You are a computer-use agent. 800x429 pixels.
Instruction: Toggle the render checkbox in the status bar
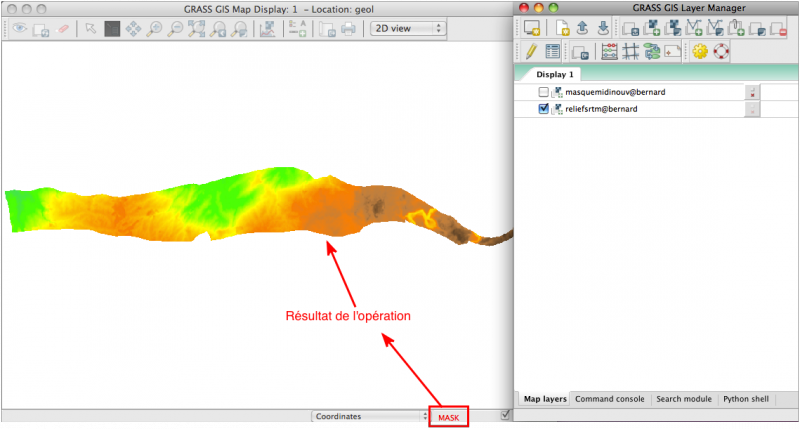click(506, 415)
